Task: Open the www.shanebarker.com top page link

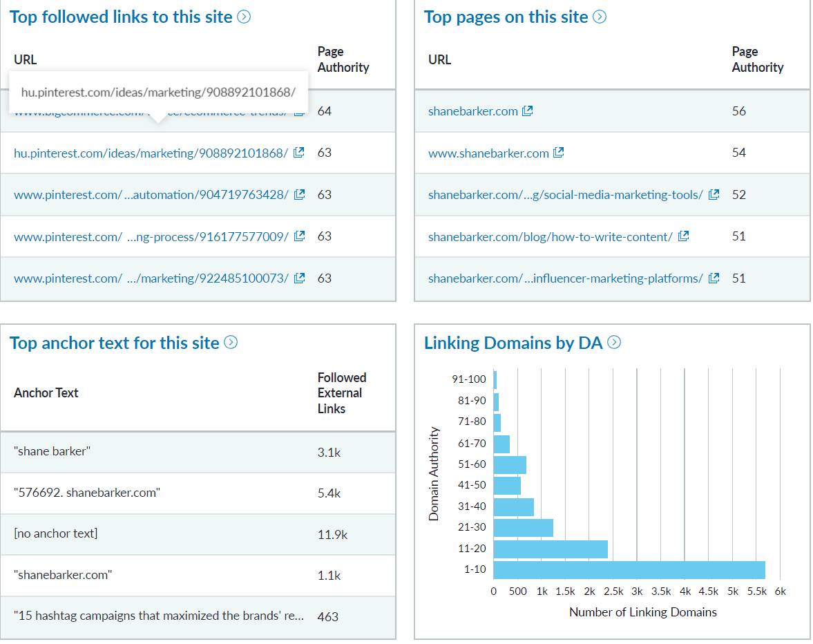Action: click(x=488, y=153)
